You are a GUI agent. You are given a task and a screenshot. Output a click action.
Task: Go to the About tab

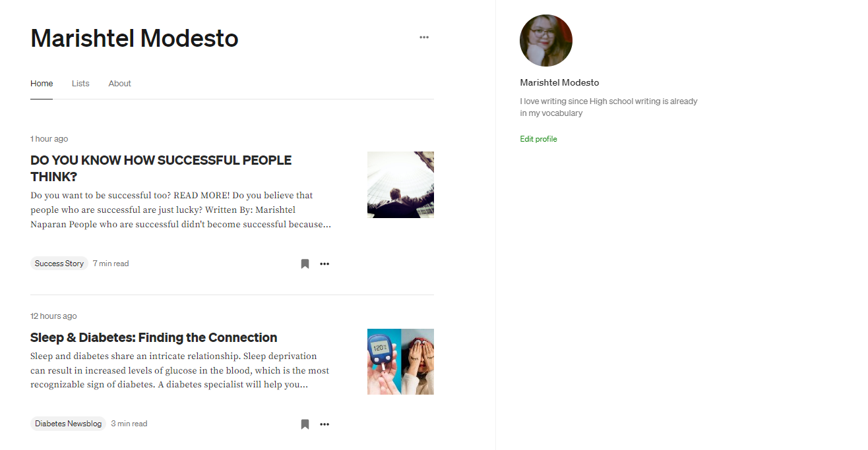click(x=119, y=84)
